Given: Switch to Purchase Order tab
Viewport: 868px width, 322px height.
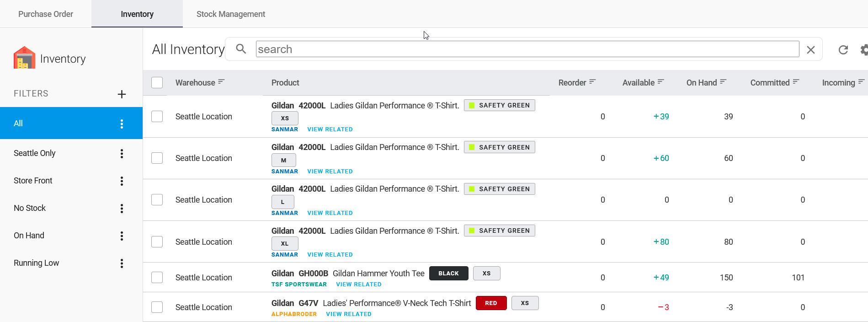Looking at the screenshot, I should tap(46, 14).
